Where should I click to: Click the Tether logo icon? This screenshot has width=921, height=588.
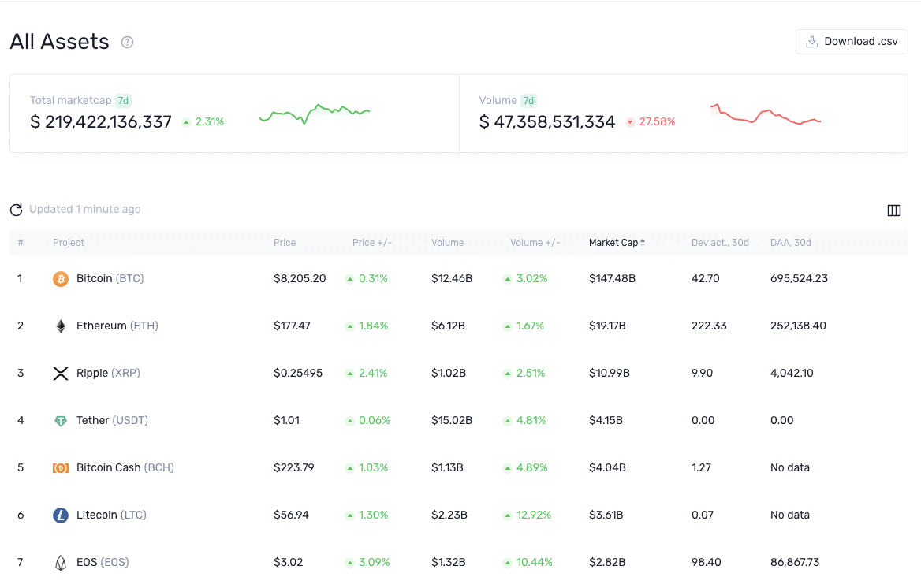(61, 421)
